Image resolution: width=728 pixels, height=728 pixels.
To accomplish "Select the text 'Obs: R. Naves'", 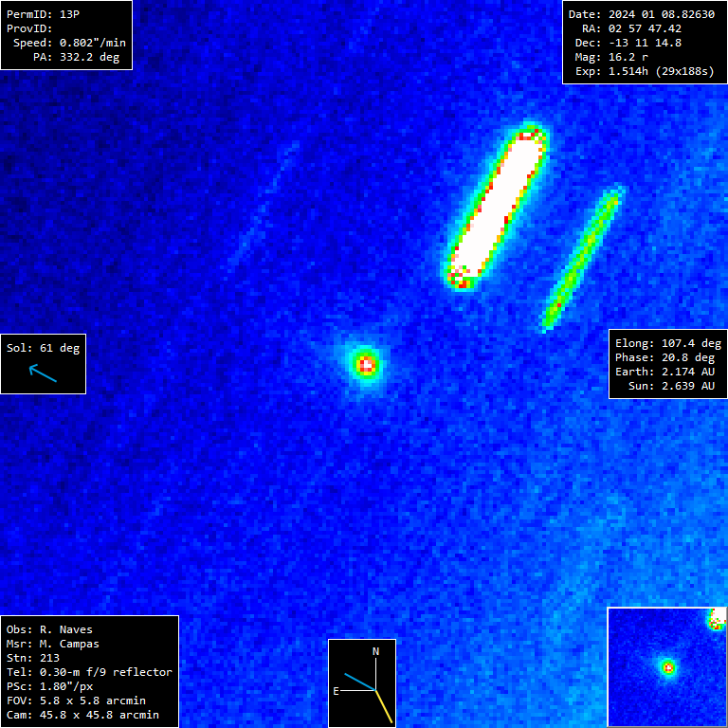I will click(x=49, y=629).
